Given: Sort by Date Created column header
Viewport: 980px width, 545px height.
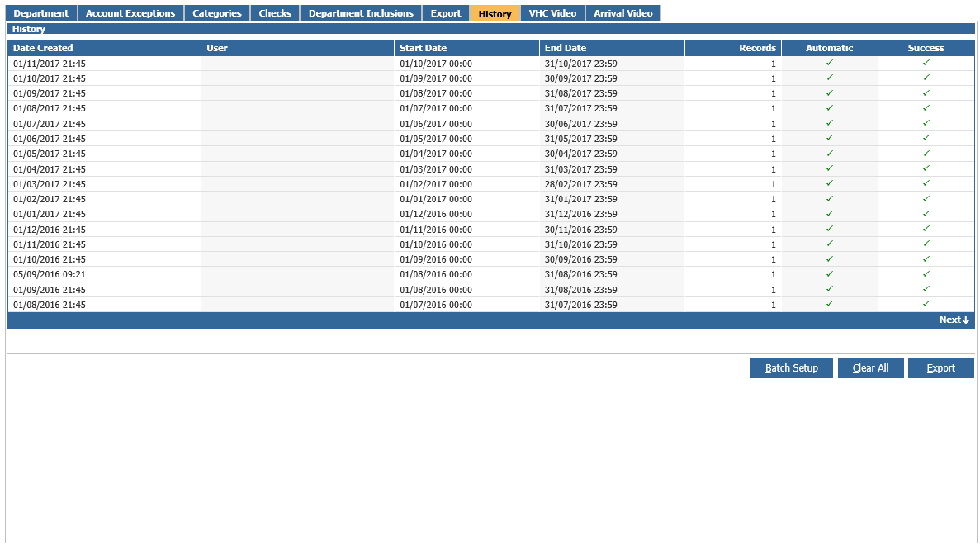Looking at the screenshot, I should tap(43, 48).
